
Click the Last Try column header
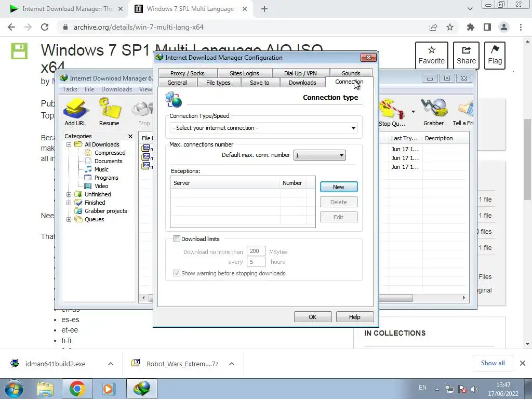click(405, 138)
